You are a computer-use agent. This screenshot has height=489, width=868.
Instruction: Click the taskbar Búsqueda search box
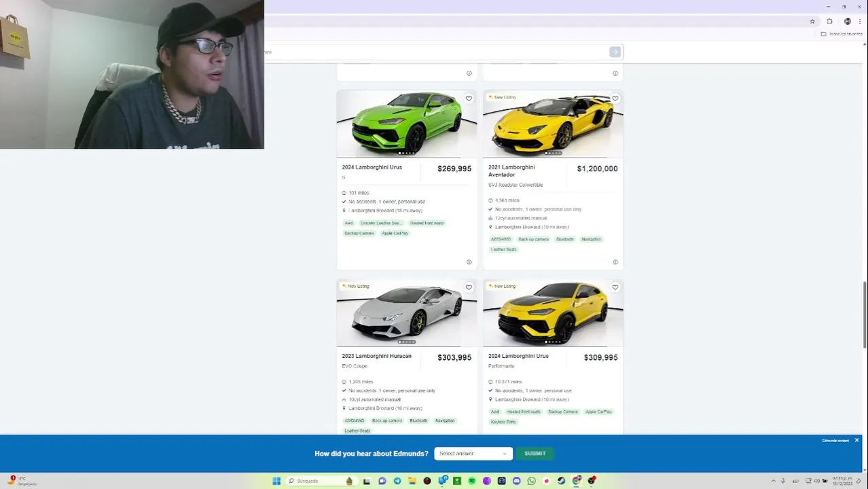pos(322,481)
